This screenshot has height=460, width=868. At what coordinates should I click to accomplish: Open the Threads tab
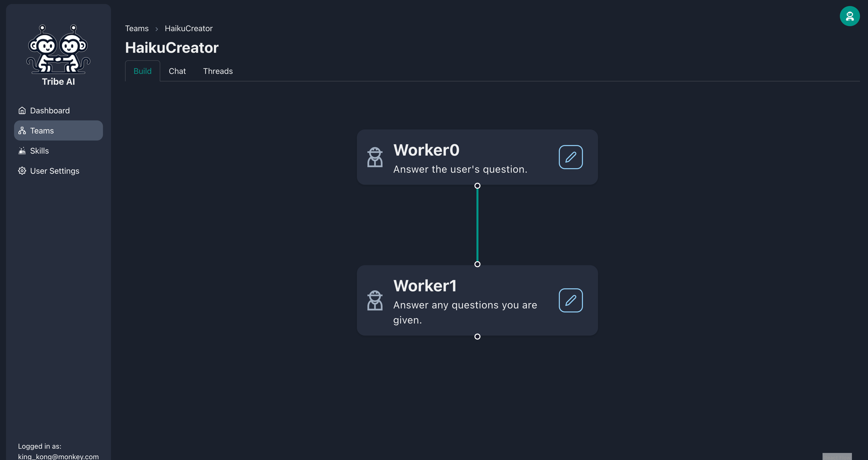[218, 71]
